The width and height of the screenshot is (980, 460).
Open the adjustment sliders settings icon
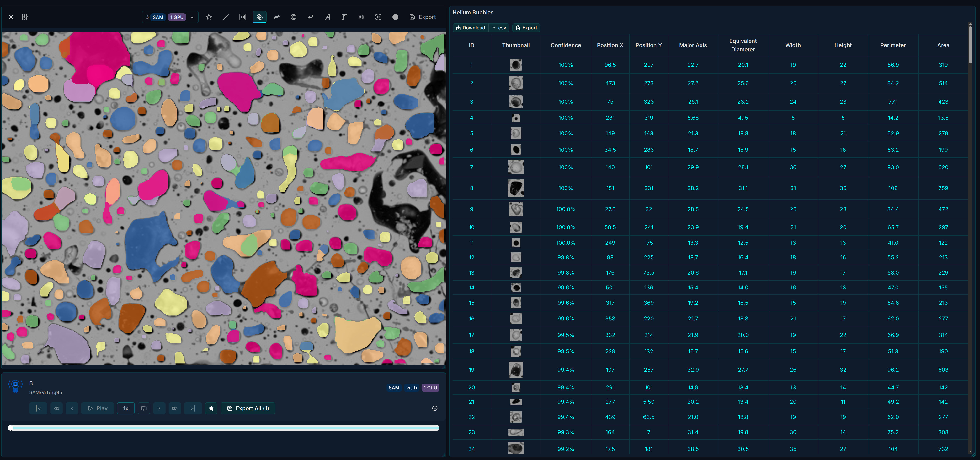(25, 17)
